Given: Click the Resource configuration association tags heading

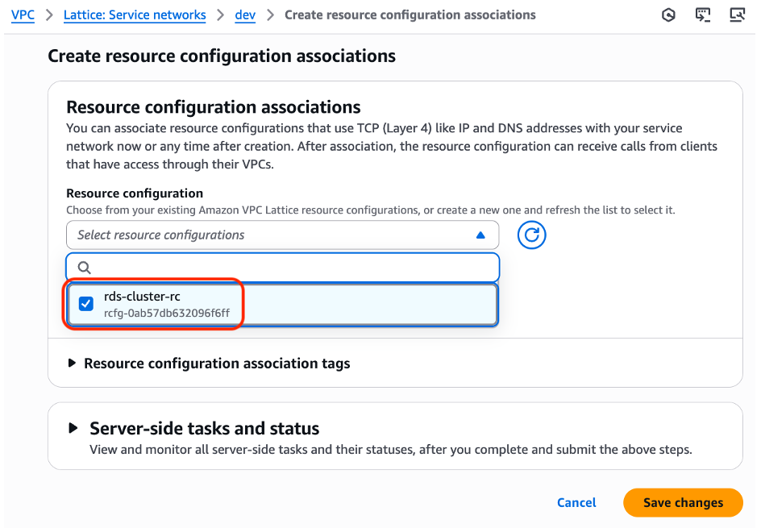Looking at the screenshot, I should coord(217,364).
